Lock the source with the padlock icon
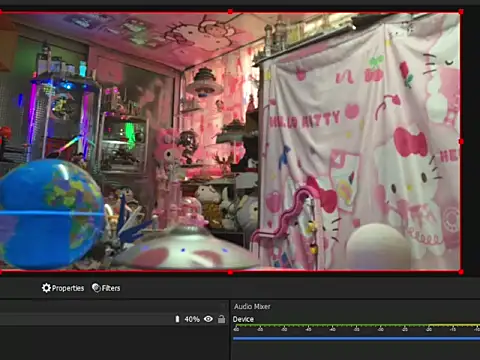The height and width of the screenshot is (360, 480). tap(221, 319)
